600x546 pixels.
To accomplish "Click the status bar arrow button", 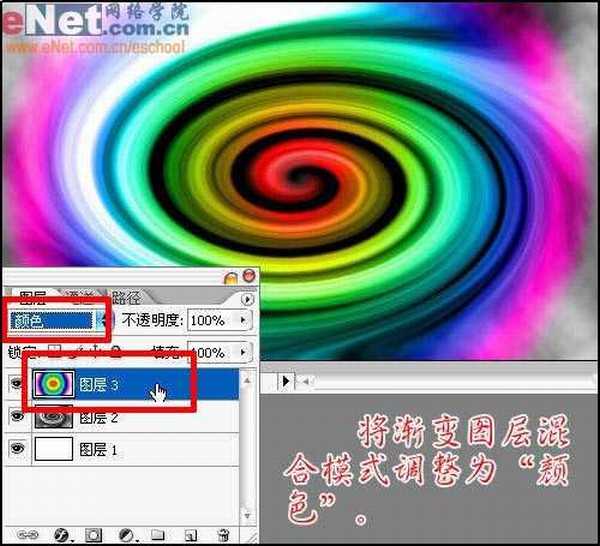I will [286, 381].
